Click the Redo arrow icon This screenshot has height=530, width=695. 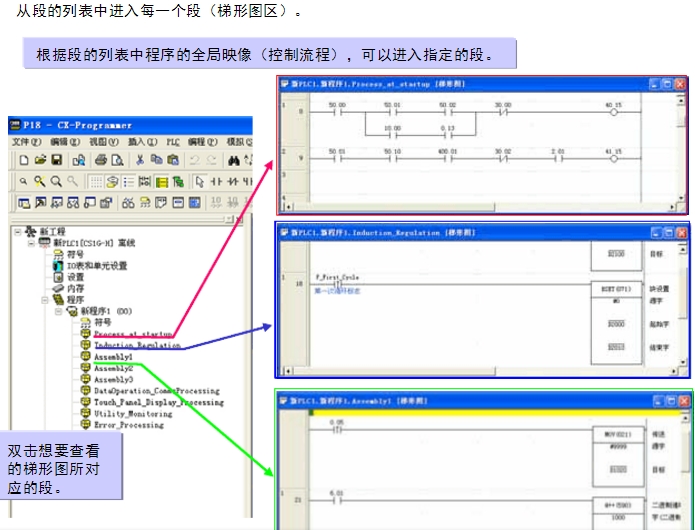click(x=211, y=160)
